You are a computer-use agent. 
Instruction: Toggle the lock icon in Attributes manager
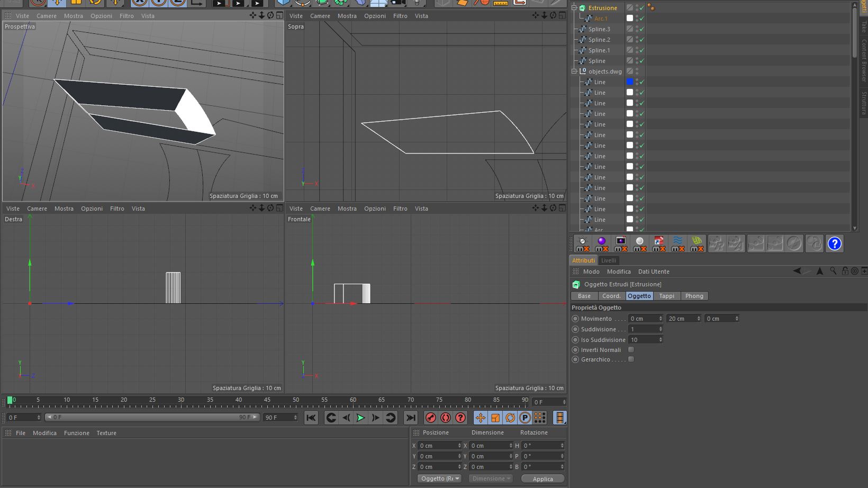coord(845,271)
